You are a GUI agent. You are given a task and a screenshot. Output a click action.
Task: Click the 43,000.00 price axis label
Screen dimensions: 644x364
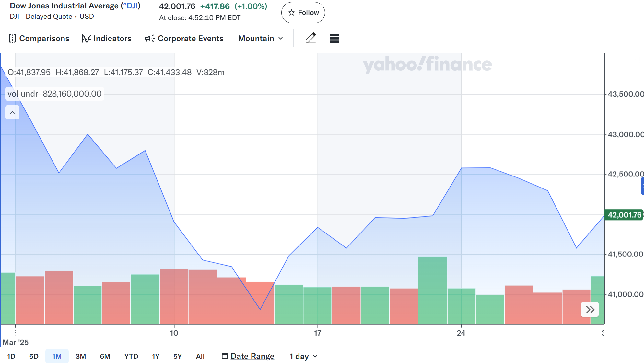pos(626,134)
